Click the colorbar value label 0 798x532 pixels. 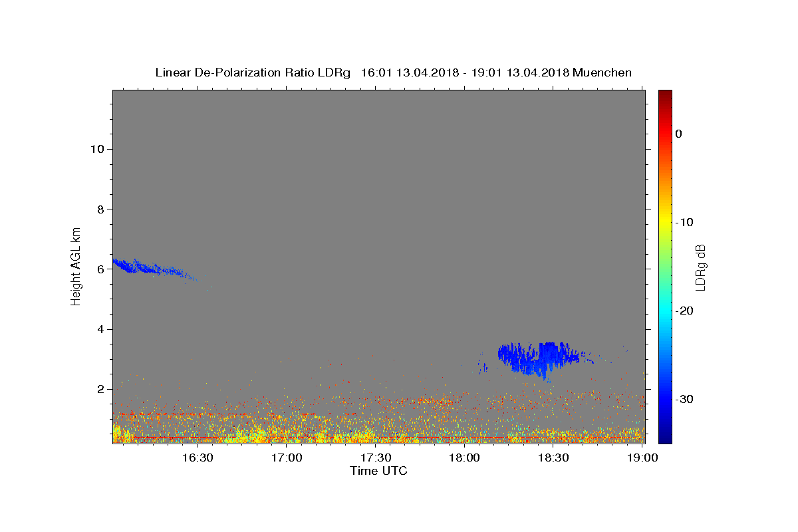679,134
